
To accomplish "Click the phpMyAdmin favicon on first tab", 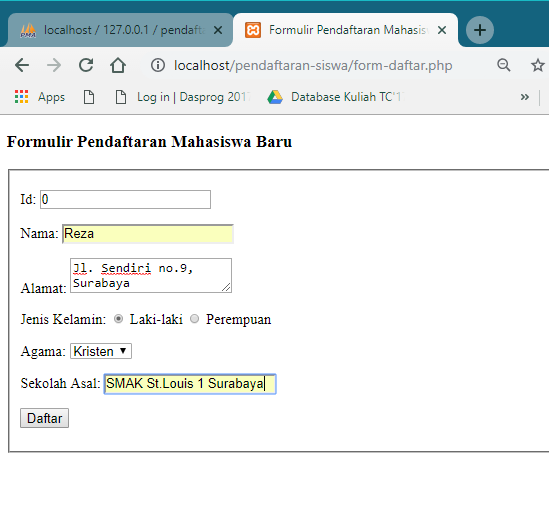I will click(28, 30).
